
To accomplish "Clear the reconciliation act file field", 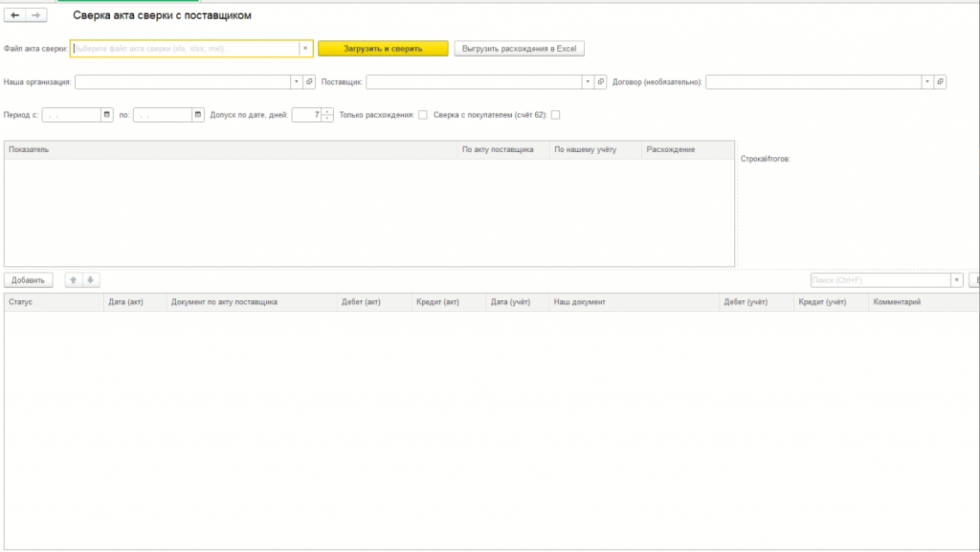I will coord(305,48).
